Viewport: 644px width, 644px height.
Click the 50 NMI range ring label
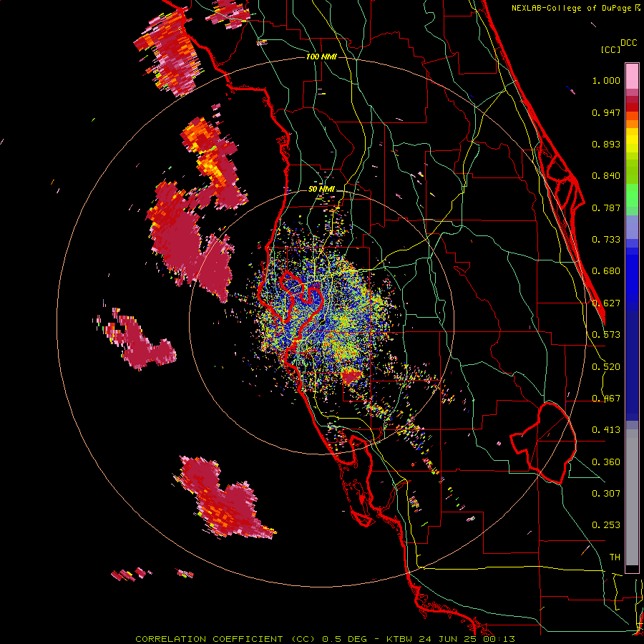[x=321, y=190]
